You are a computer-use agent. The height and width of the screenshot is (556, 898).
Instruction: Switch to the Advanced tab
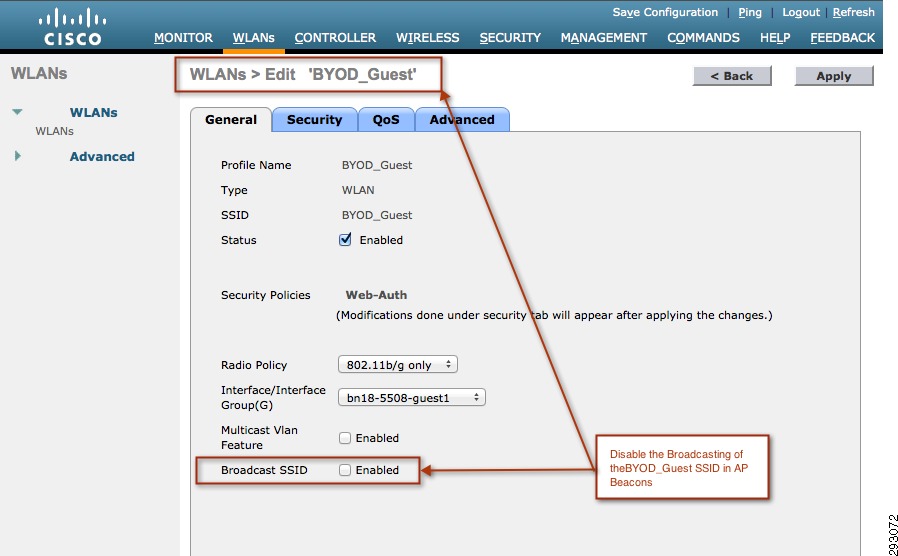pos(462,120)
